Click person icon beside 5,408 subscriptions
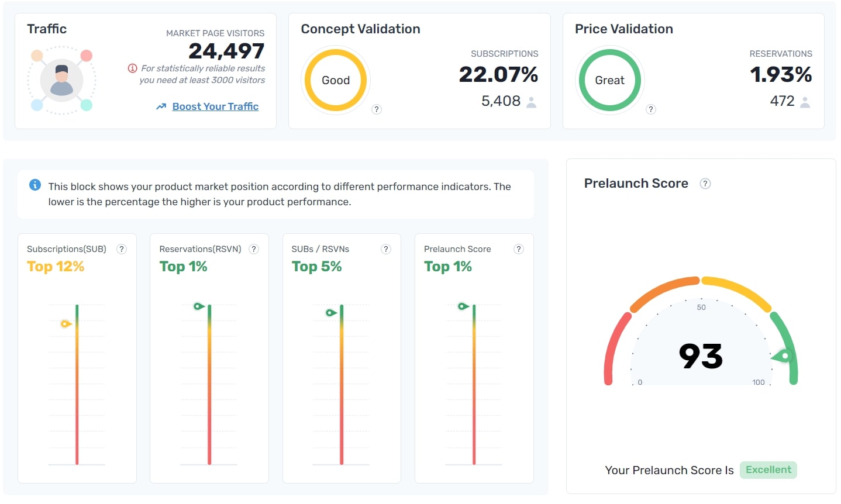 click(531, 101)
